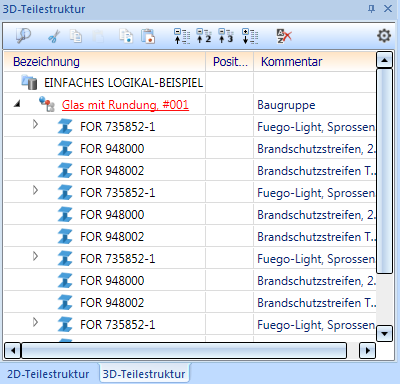This screenshot has width=400, height=384.
Task: Click the copy icon next to scissors
Action: (x=76, y=36)
